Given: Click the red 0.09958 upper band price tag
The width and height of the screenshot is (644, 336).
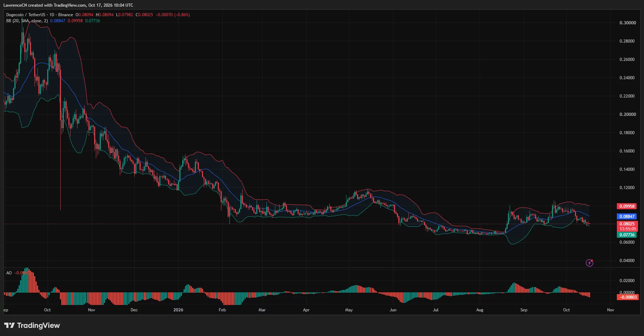Looking at the screenshot, I should pos(627,206).
